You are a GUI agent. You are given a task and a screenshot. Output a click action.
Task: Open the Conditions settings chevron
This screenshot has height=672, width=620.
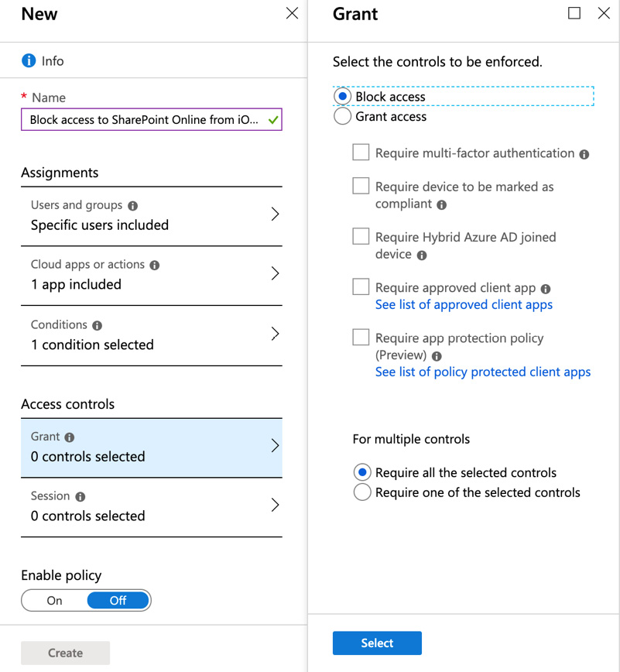pos(275,334)
